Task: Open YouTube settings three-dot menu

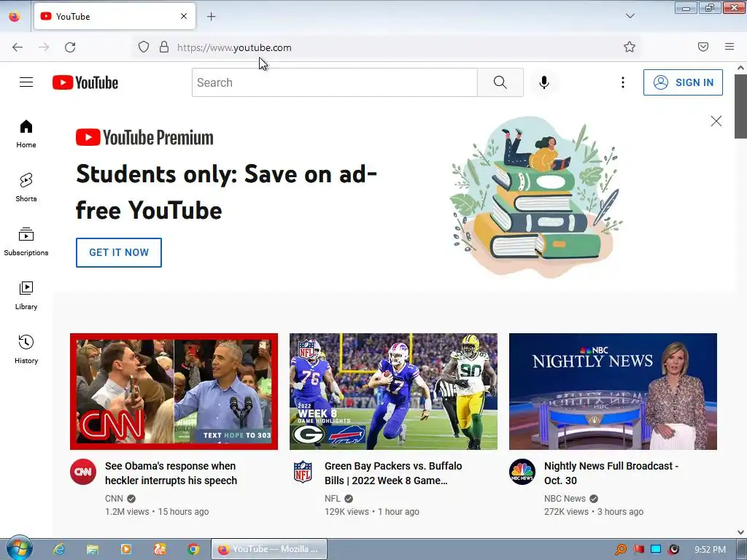Action: 623,82
